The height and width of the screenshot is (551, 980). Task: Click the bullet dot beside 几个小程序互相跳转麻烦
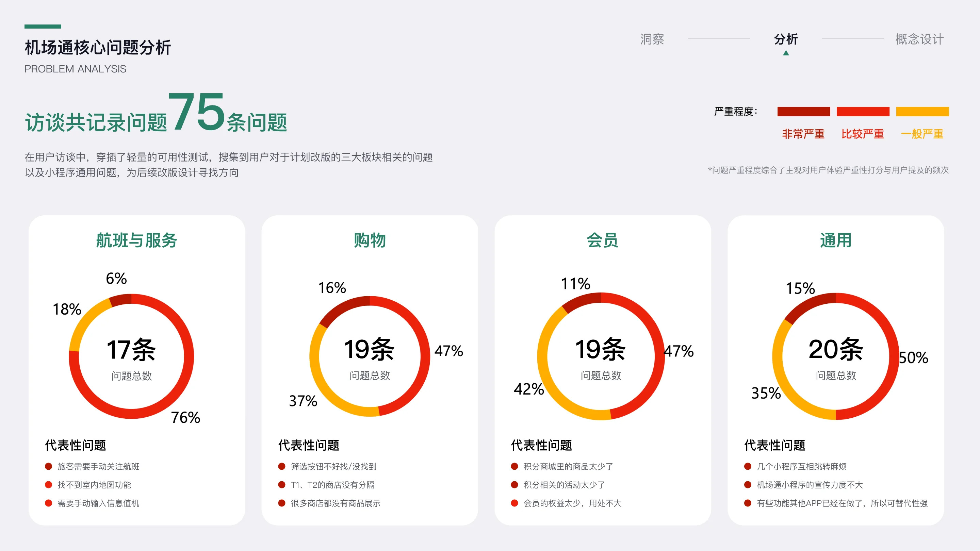[748, 466]
